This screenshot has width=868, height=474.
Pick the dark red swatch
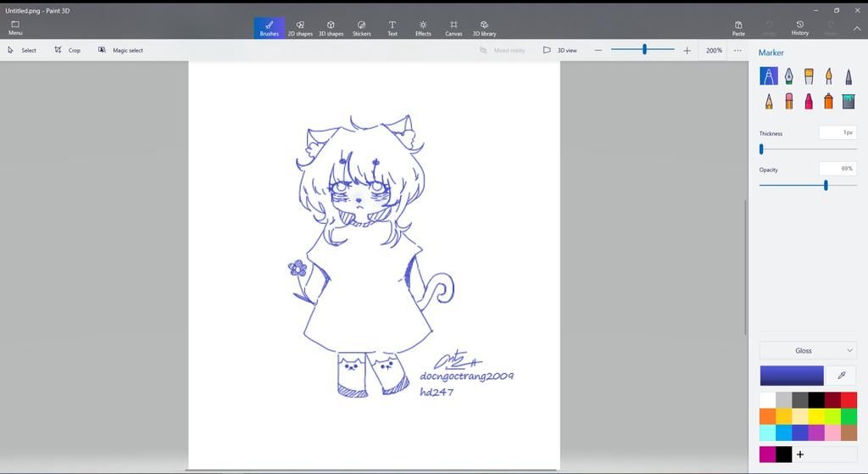coord(832,399)
